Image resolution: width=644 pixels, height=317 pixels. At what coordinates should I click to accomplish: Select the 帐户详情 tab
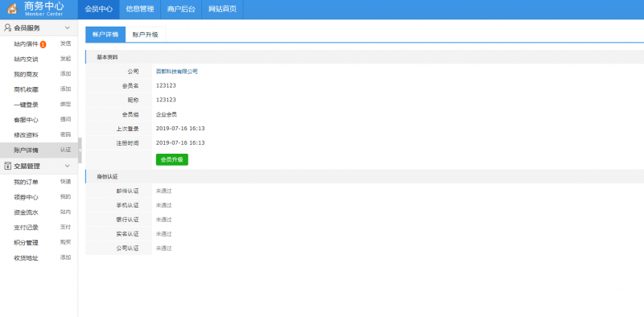pyautogui.click(x=105, y=35)
